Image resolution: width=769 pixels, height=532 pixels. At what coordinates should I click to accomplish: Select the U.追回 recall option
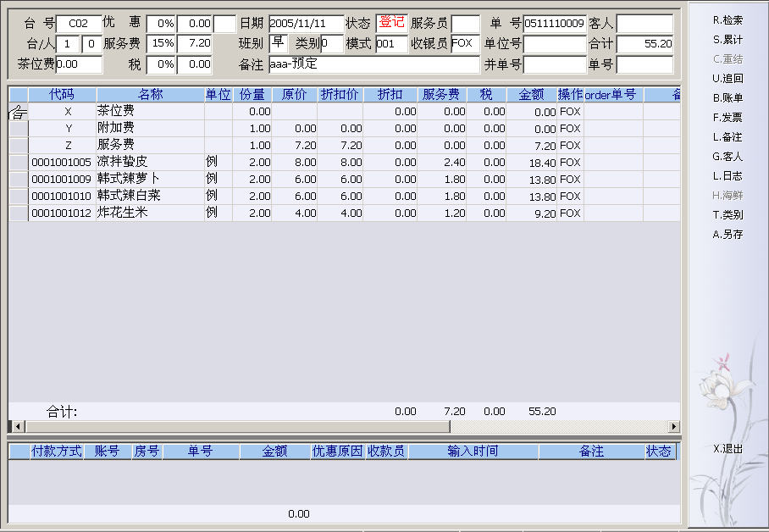728,79
